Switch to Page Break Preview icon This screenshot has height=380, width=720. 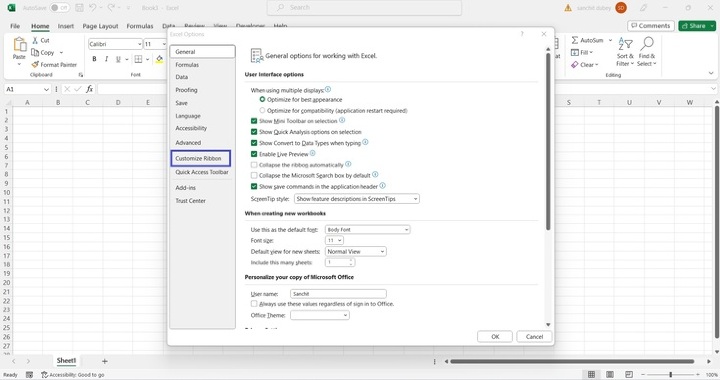point(629,374)
